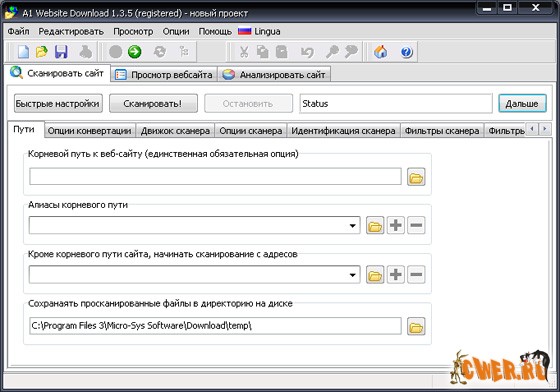
Task: Add an alias with the plus icon
Action: coord(395,225)
